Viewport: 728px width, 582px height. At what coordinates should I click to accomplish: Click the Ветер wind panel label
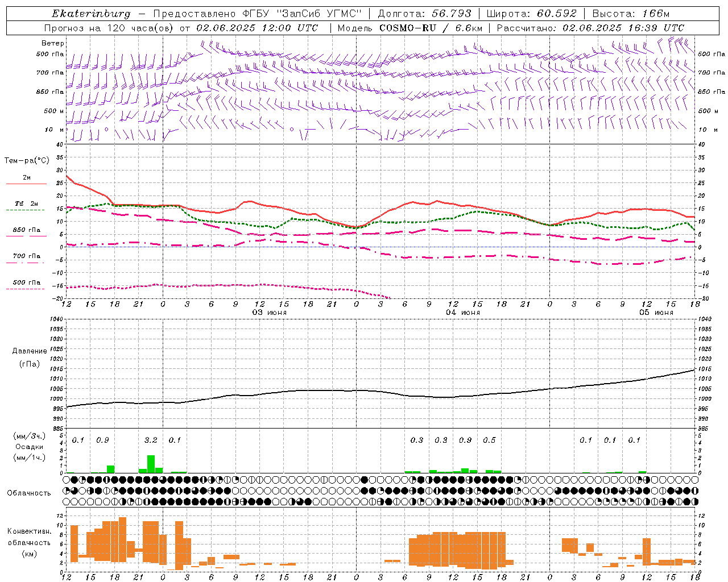(53, 43)
